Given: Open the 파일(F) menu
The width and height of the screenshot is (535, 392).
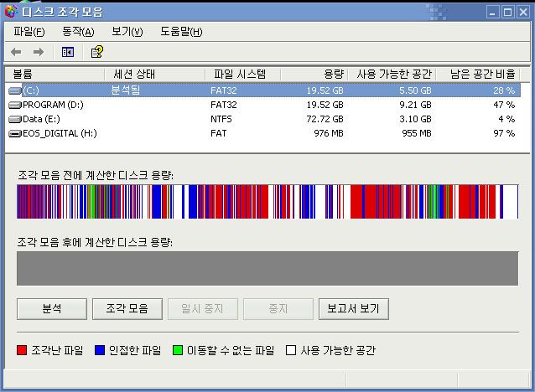Looking at the screenshot, I should pyautogui.click(x=29, y=32).
